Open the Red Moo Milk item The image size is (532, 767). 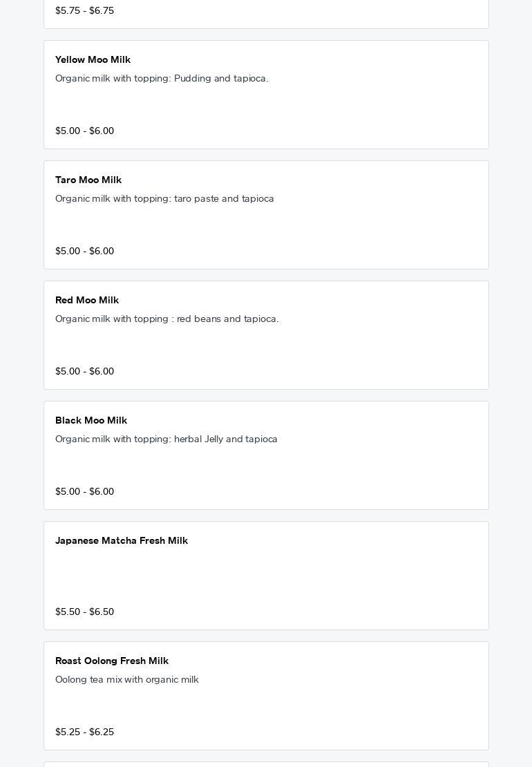(x=87, y=301)
